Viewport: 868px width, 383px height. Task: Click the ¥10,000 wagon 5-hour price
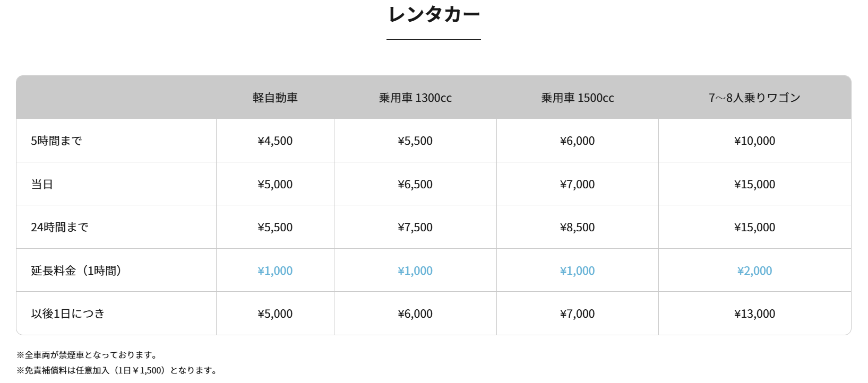point(754,141)
